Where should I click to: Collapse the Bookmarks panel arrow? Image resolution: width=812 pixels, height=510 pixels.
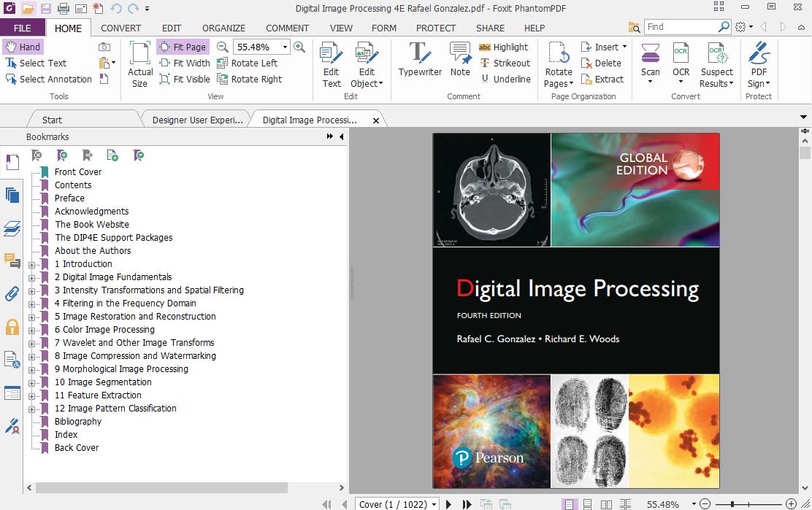tap(342, 136)
